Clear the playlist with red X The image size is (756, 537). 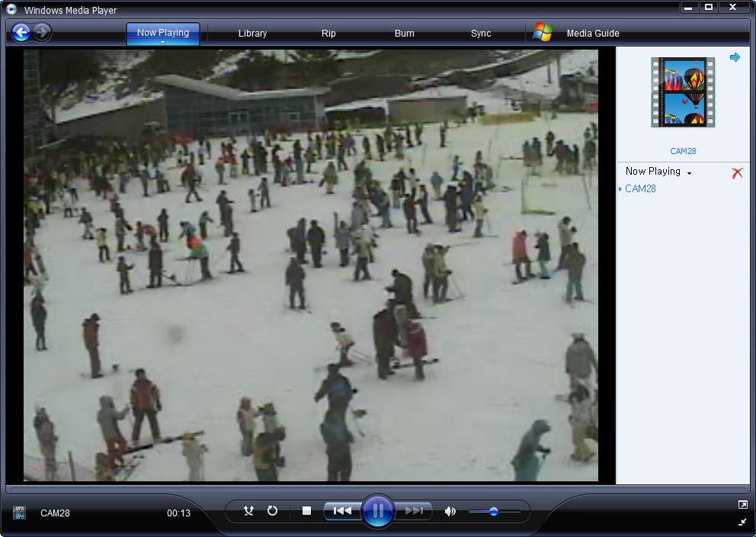click(x=737, y=173)
